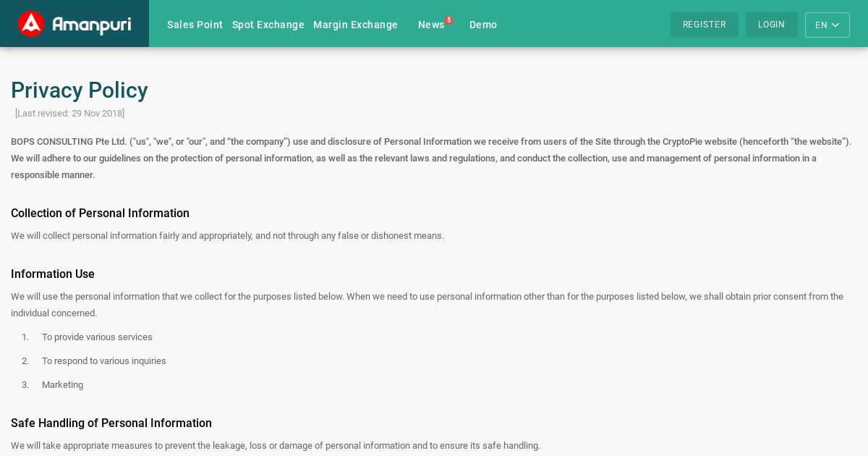Viewport: 868px width, 456px height.
Task: Open the Margin Exchange menu item
Action: click(355, 25)
